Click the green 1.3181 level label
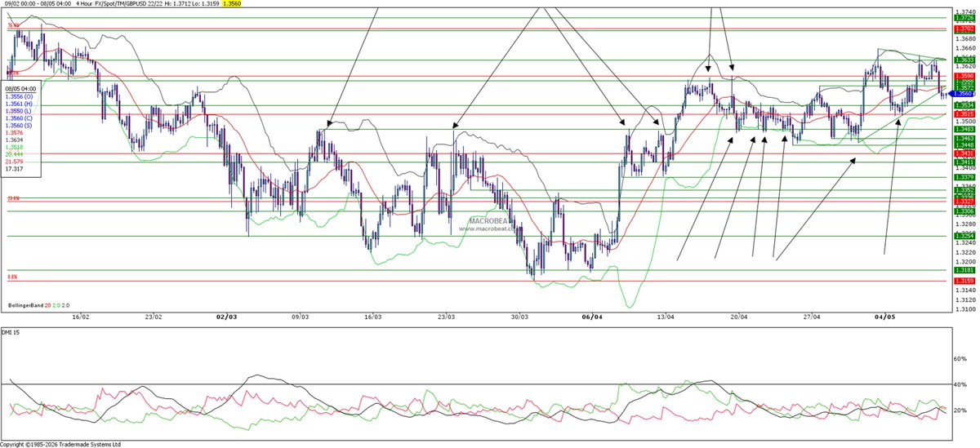Image resolution: width=980 pixels, height=448 pixels. click(964, 270)
